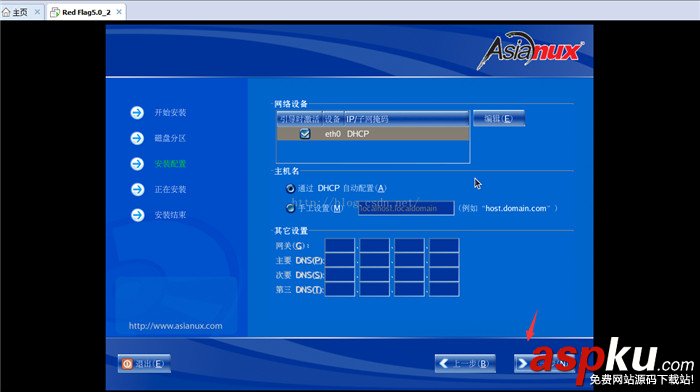Click third octet of 次要 DNS(S)
This screenshot has height=392, width=700.
click(409, 275)
